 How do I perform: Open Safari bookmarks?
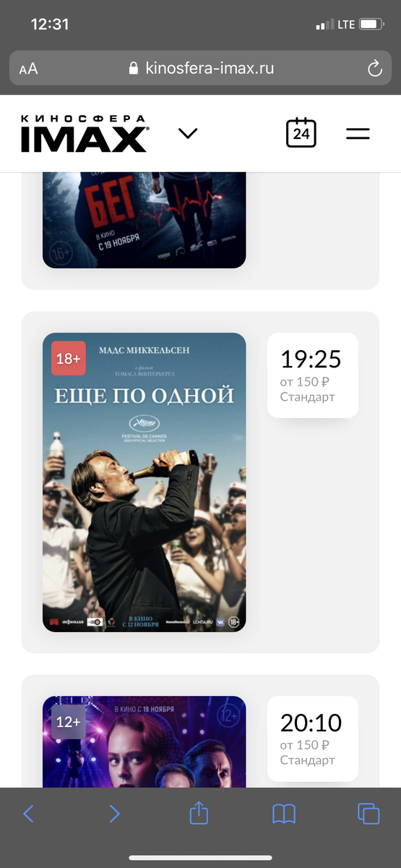tap(284, 814)
